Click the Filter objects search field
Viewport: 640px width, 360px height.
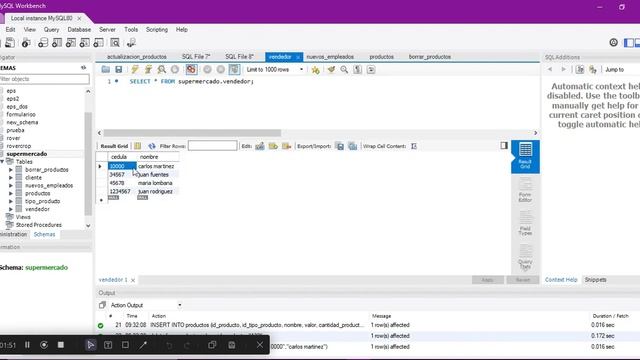[44, 79]
